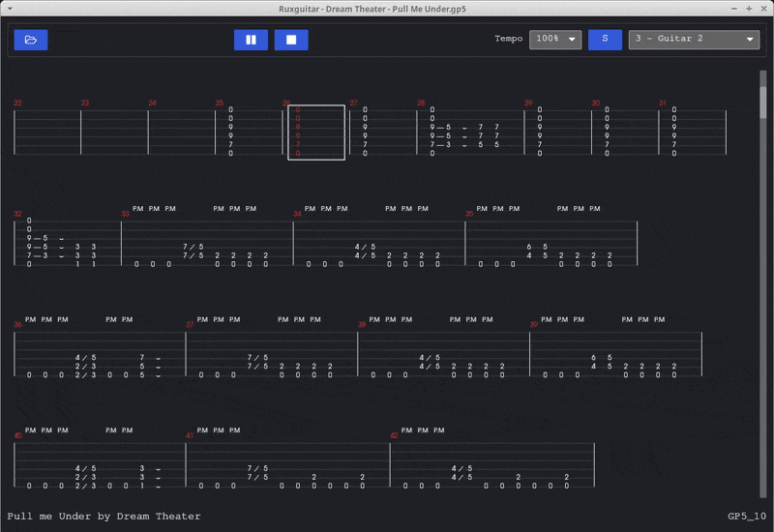Open a tab file with the folder icon
The width and height of the screenshot is (774, 532).
click(x=31, y=40)
